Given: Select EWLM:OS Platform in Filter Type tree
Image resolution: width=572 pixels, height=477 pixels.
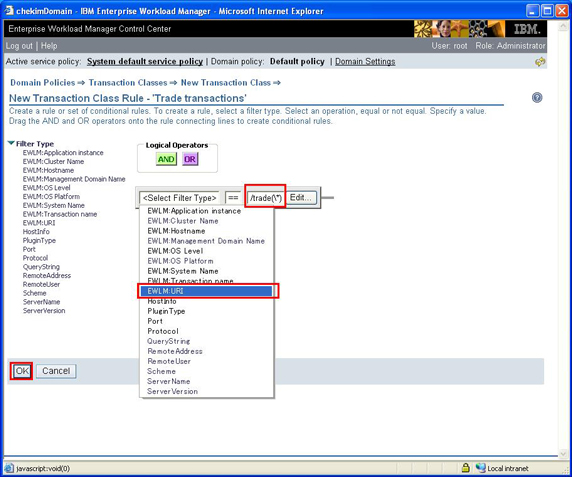Looking at the screenshot, I should 51,197.
